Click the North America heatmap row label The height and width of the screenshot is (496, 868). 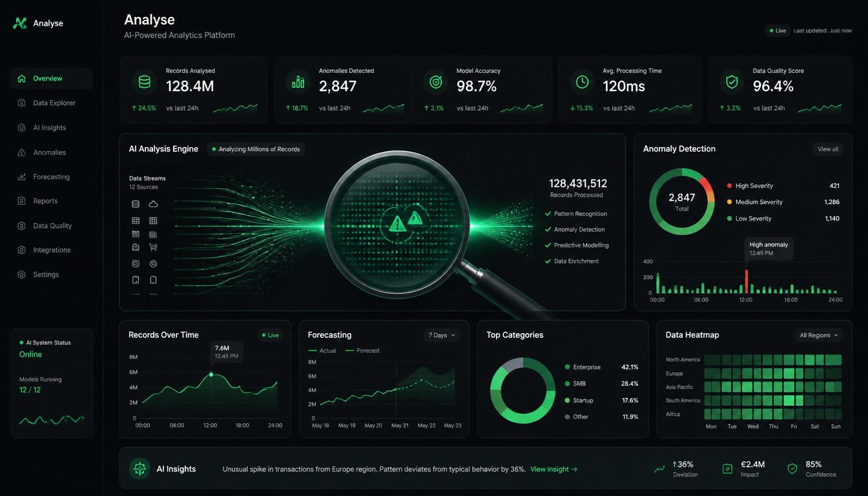pyautogui.click(x=683, y=360)
